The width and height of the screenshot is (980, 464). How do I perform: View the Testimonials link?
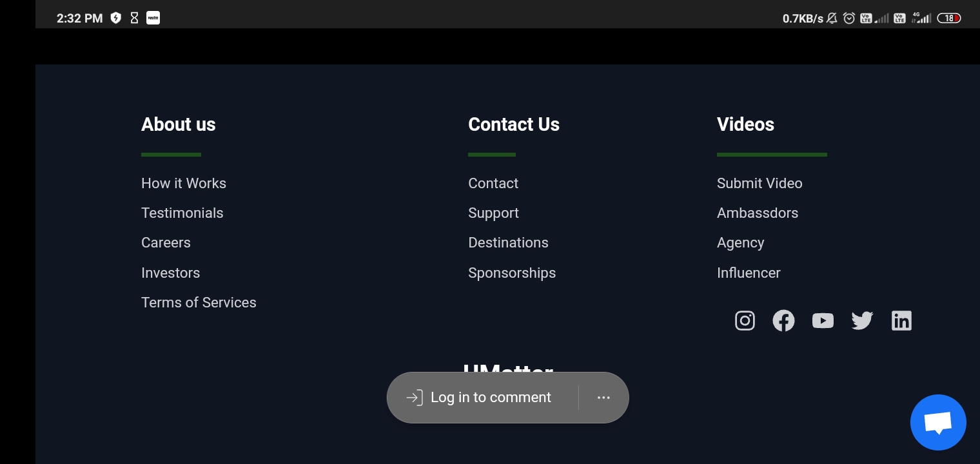[182, 213]
